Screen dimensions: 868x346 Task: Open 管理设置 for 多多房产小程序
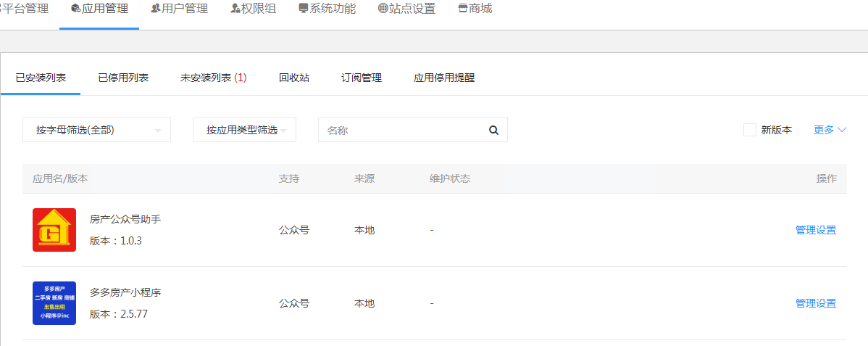[x=815, y=303]
